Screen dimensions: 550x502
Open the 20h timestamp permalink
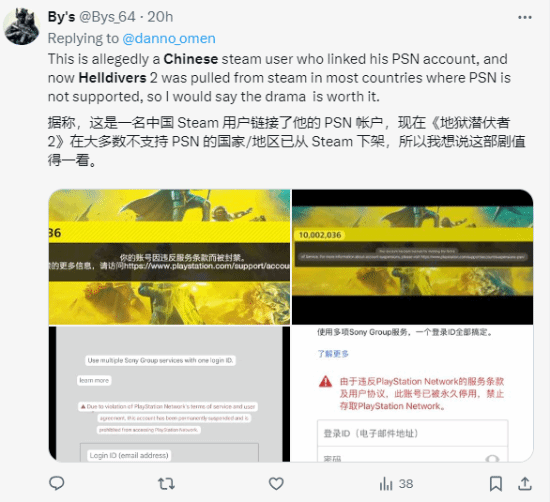160,17
